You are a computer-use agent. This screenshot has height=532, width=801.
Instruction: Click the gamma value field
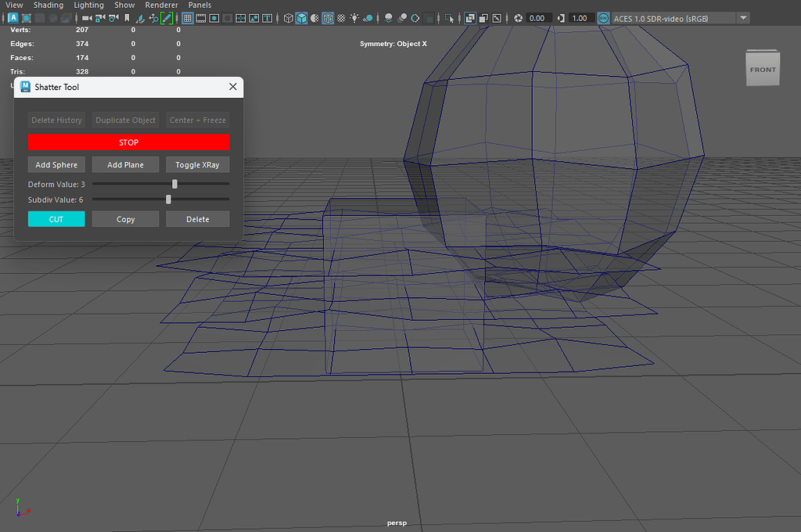tap(579, 18)
